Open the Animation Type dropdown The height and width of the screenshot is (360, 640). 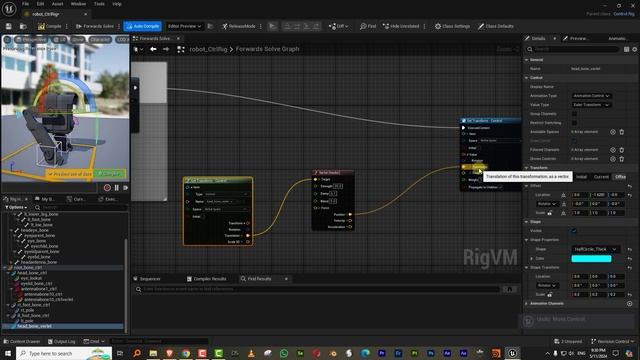[x=591, y=96]
